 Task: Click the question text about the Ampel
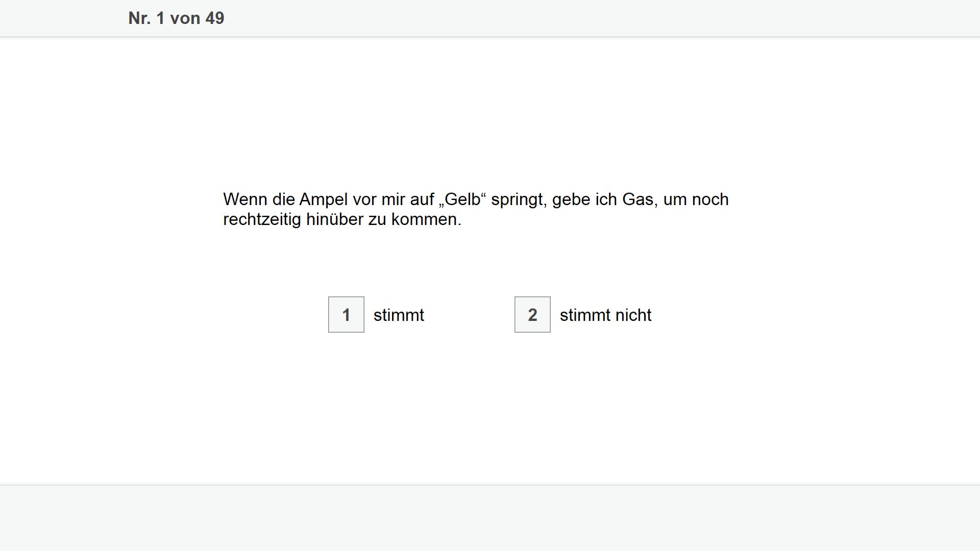(x=476, y=209)
